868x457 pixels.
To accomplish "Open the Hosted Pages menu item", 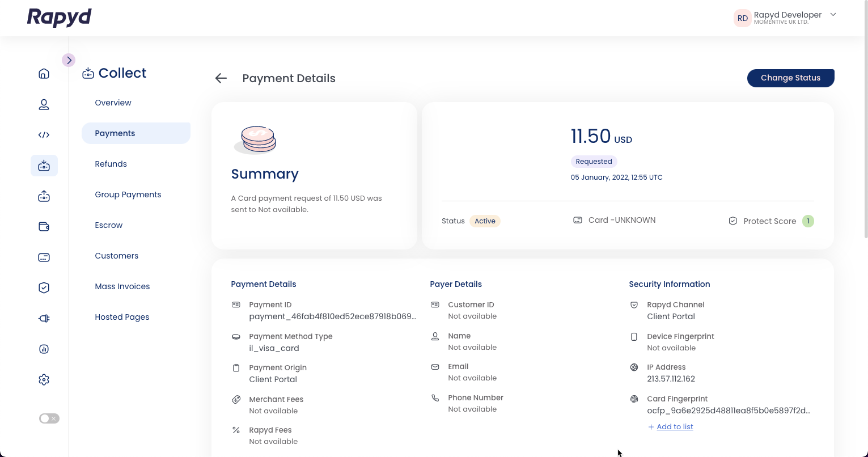I will [x=122, y=317].
